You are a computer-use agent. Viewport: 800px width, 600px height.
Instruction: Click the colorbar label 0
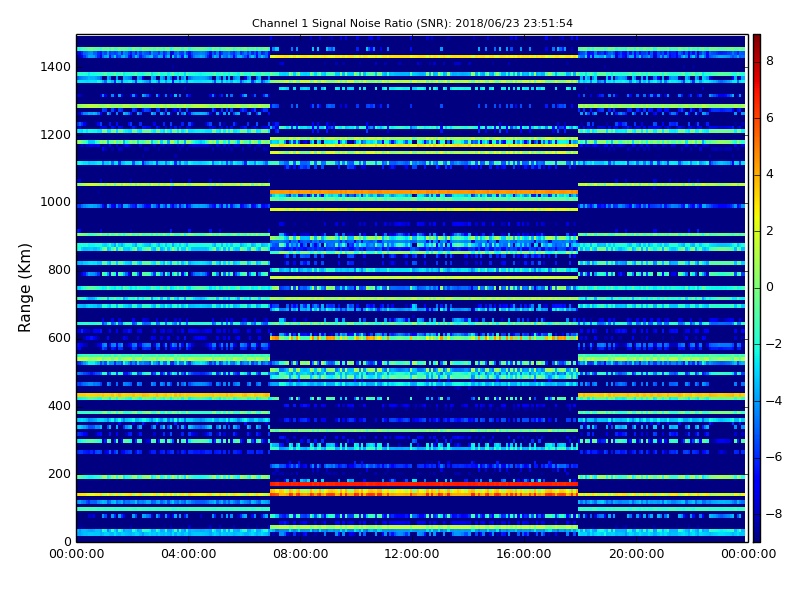770,287
